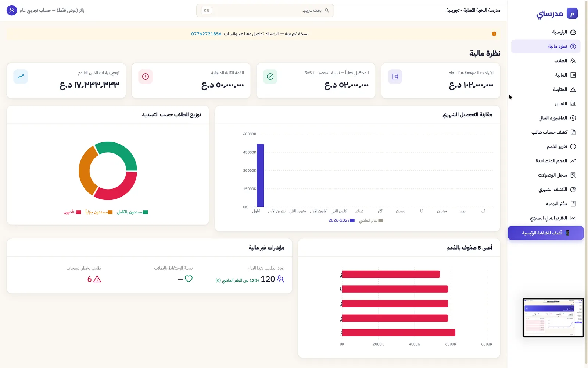Click the red triangle beside طلاب بخطر انسحاب count
This screenshot has height=368, width=588.
[97, 279]
